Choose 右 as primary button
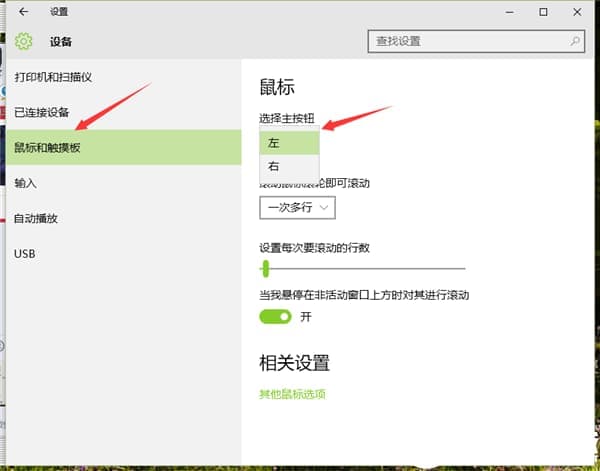The height and width of the screenshot is (471, 600). click(x=289, y=166)
